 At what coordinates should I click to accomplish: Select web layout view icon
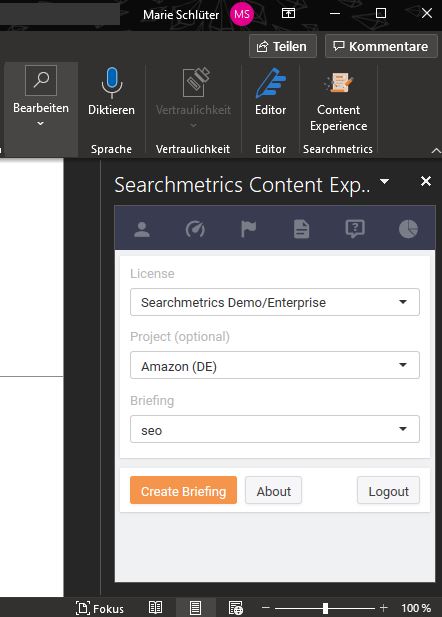point(236,608)
